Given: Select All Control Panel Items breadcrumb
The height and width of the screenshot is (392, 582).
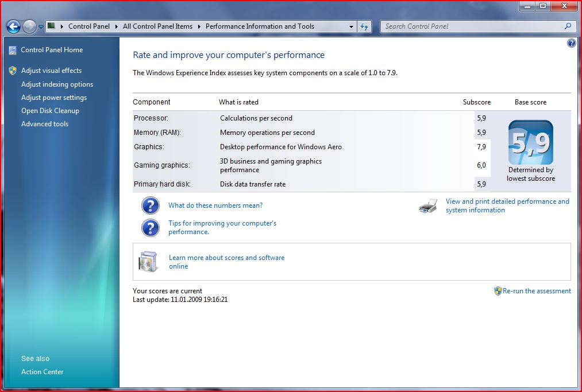Looking at the screenshot, I should tap(158, 26).
